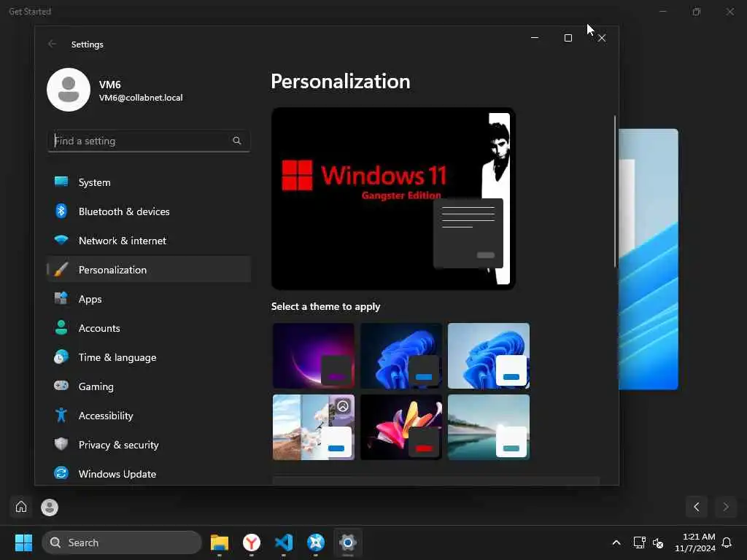Restore down the Get Started window

[697, 12]
